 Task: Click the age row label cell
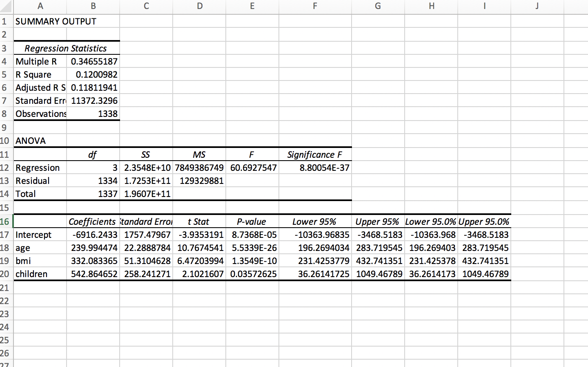(22, 248)
